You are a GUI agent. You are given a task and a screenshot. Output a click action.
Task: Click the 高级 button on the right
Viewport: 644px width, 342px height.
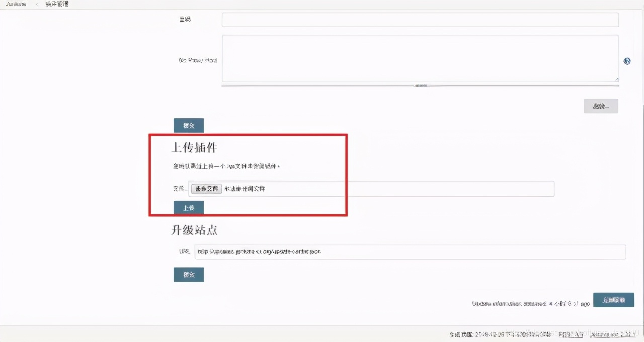click(x=601, y=106)
